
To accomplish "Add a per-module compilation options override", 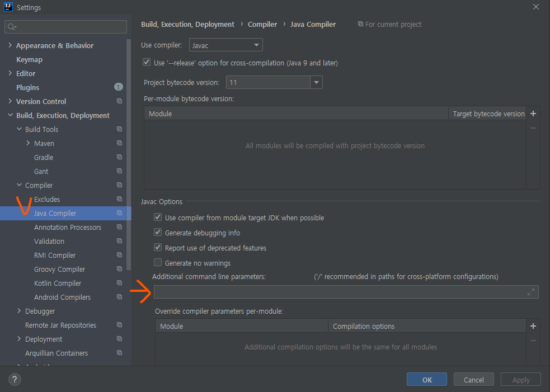I will click(533, 326).
